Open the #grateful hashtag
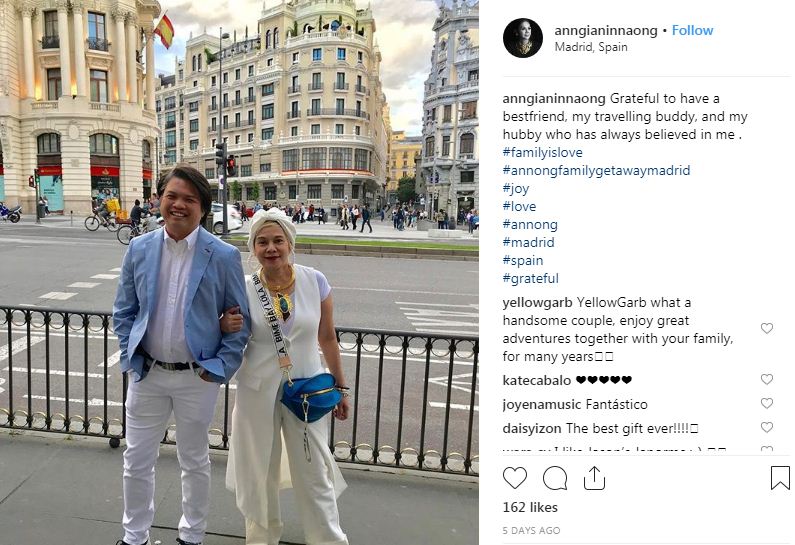Viewport: 795px width, 545px height. coord(530,278)
